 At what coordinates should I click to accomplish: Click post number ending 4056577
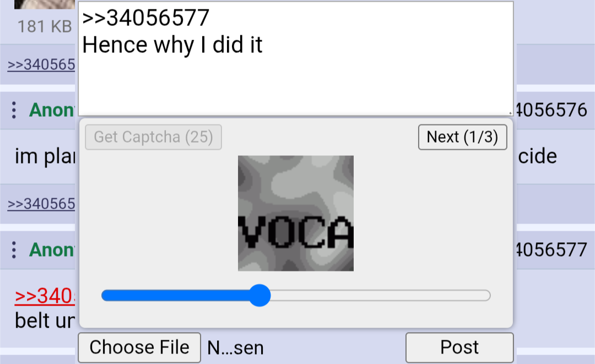coord(552,250)
